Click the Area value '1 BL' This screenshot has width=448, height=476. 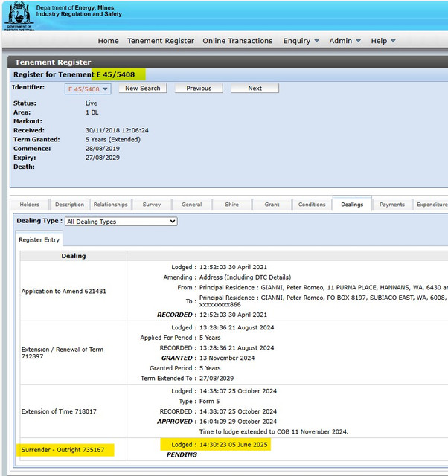(x=92, y=112)
